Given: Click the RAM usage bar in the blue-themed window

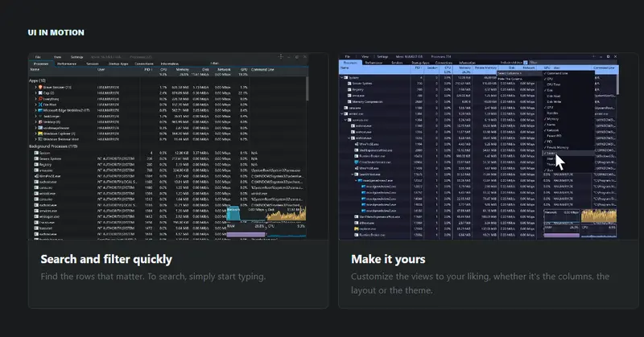Looking at the screenshot, I should 561,235.
